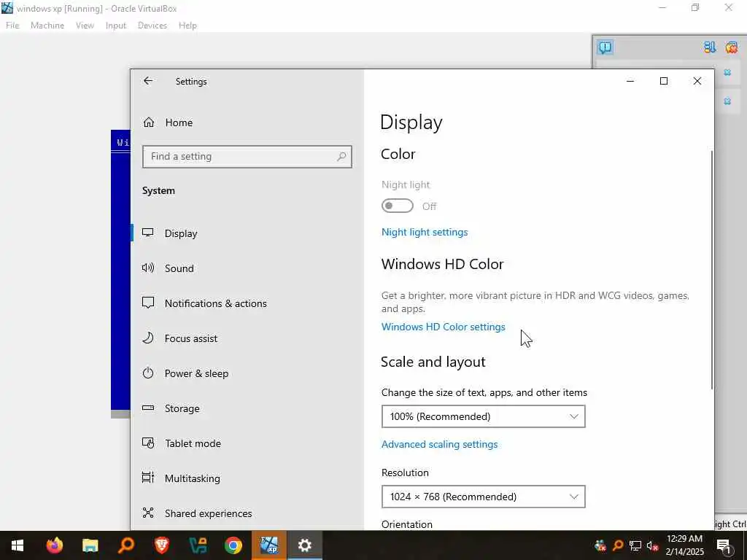Click the orange magnifier tray icon

(x=618, y=545)
